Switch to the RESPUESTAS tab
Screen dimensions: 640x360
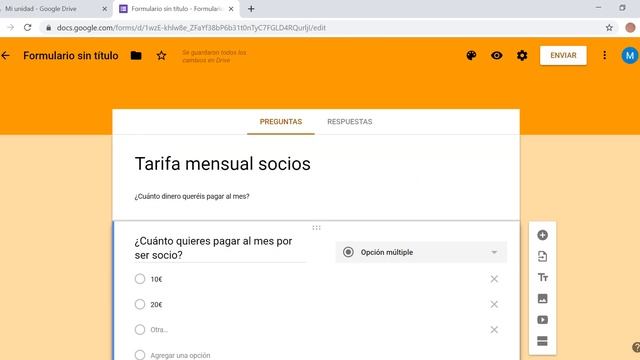tap(349, 122)
